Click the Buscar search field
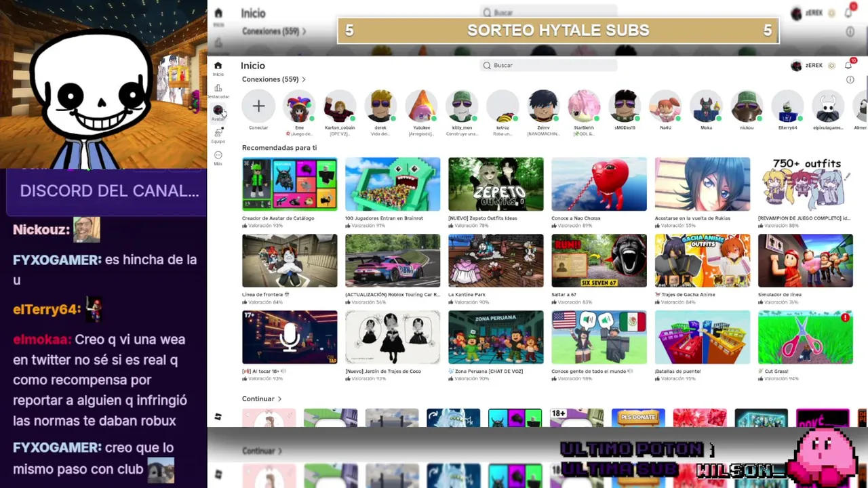 pos(549,65)
